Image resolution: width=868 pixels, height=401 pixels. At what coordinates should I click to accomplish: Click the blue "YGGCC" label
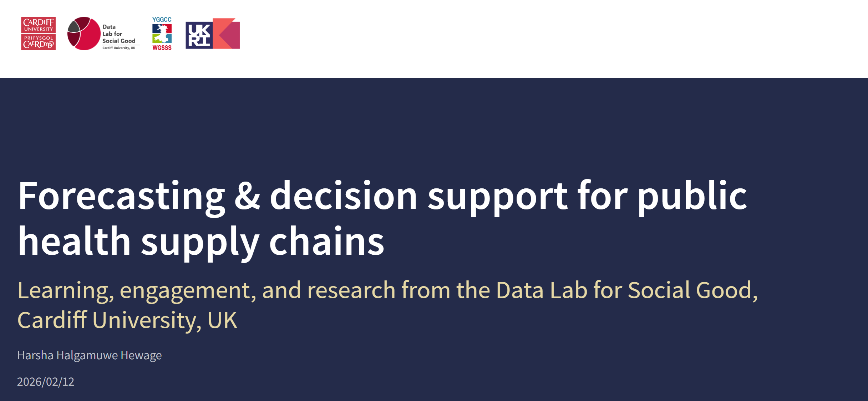(x=162, y=20)
